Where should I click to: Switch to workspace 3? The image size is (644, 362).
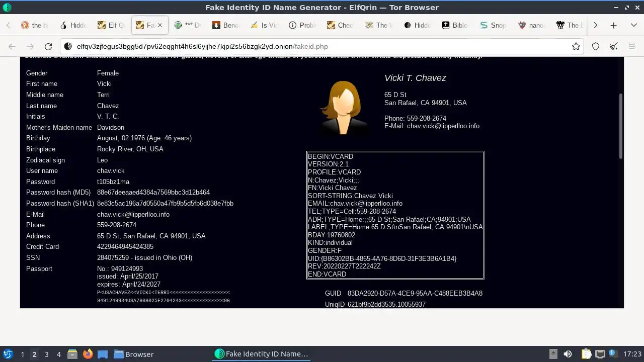pos(46,354)
